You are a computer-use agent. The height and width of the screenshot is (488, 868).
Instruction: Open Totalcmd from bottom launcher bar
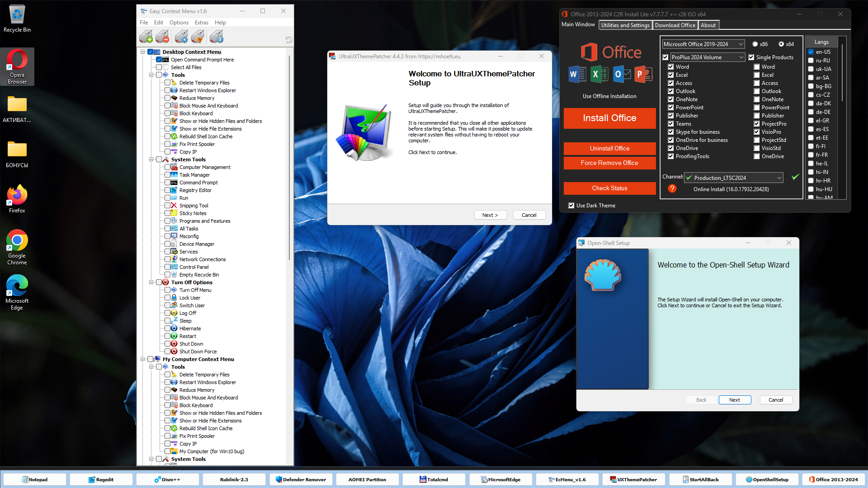[434, 479]
